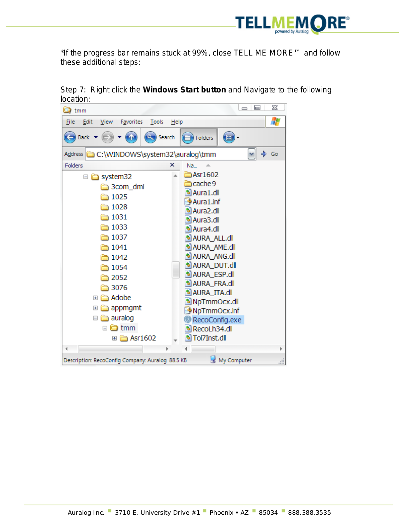Click the Go button

pyautogui.click(x=270, y=154)
